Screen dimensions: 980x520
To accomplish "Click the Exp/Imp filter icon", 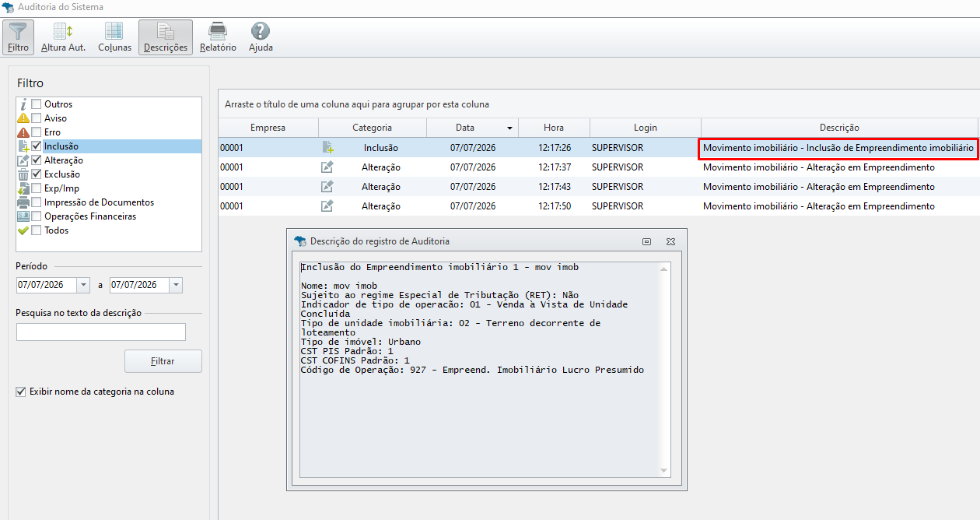I will coord(23,188).
